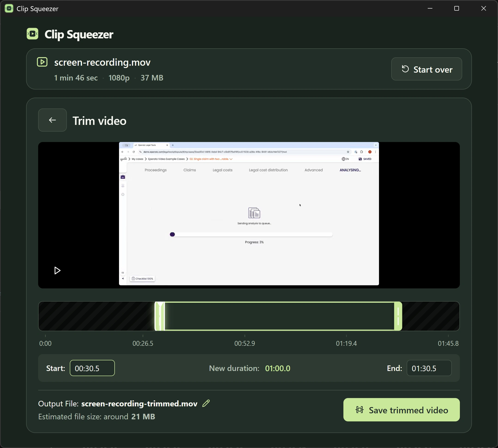This screenshot has width=498, height=448.
Task: Click the 21 MB estimated size text
Action: point(143,417)
